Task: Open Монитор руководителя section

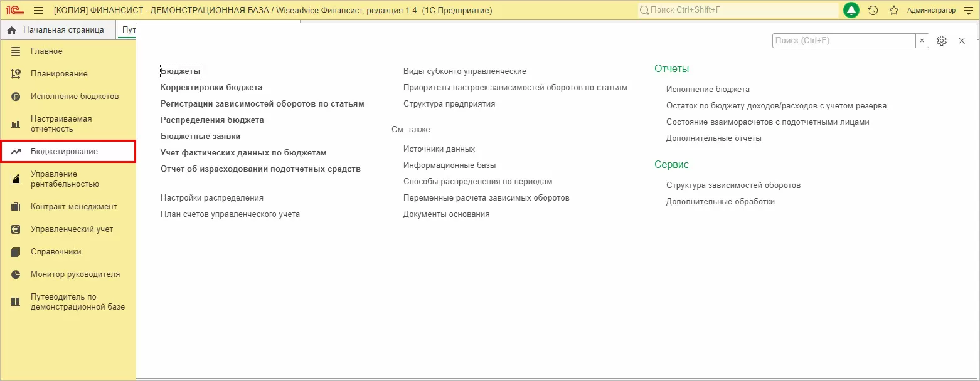Action: [x=68, y=274]
